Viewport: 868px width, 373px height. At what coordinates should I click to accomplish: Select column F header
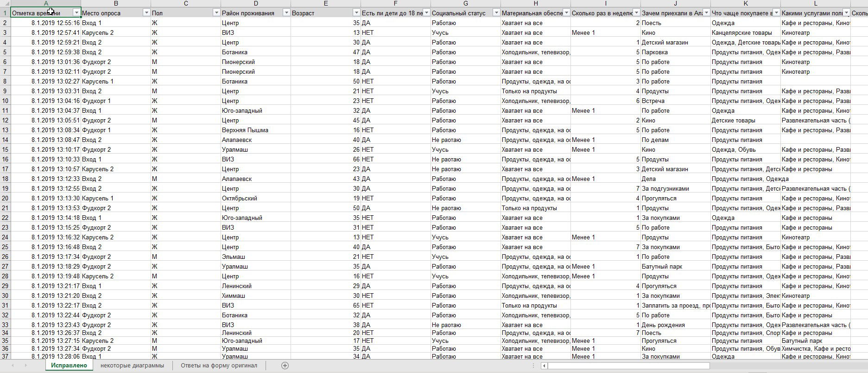tap(396, 3)
